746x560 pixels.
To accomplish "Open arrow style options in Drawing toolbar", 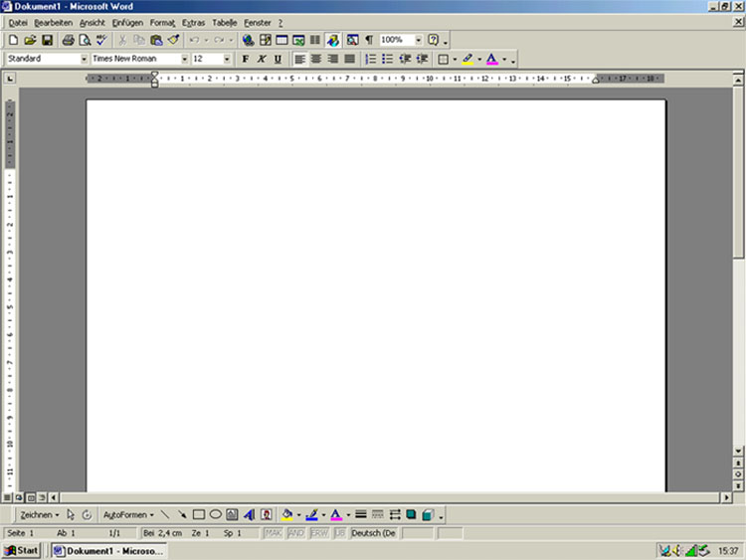I will click(395, 515).
